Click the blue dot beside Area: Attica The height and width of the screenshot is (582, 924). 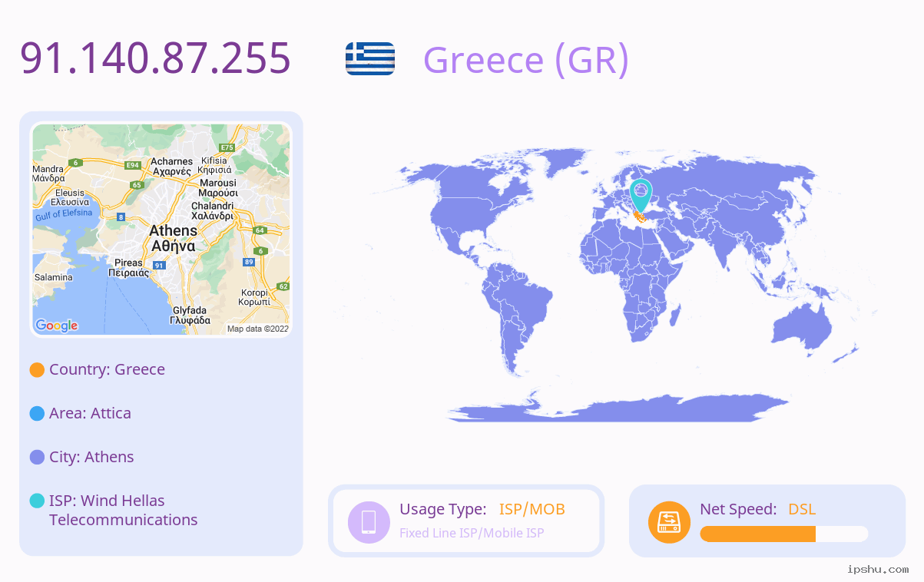(37, 413)
